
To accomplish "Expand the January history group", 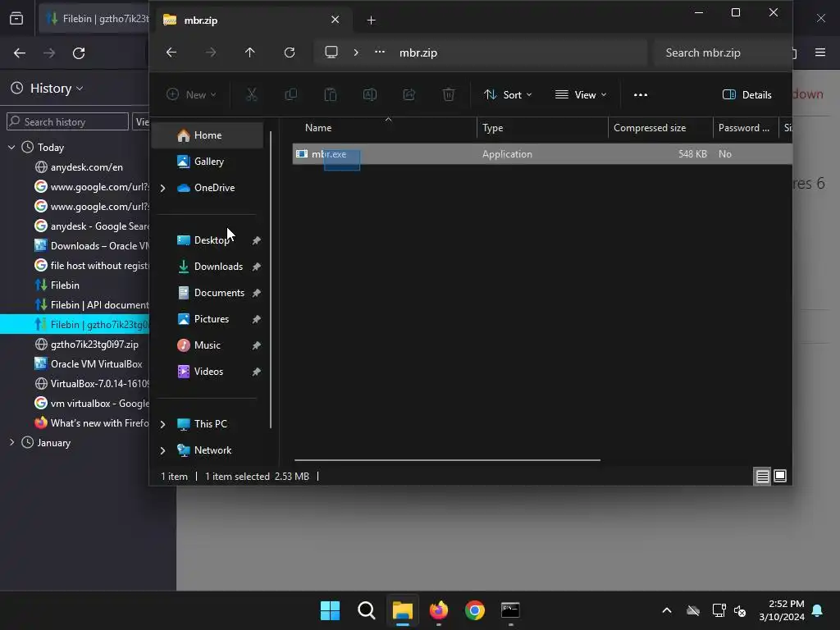I will coord(11,442).
